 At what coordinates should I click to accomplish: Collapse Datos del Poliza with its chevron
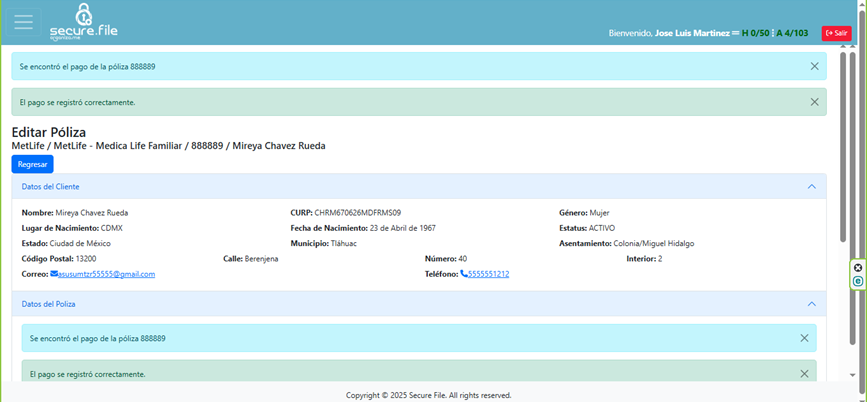point(811,304)
